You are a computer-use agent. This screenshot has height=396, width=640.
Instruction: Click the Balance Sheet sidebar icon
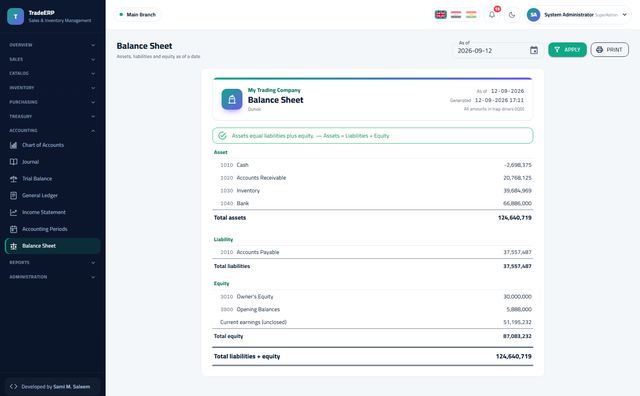[x=13, y=246]
